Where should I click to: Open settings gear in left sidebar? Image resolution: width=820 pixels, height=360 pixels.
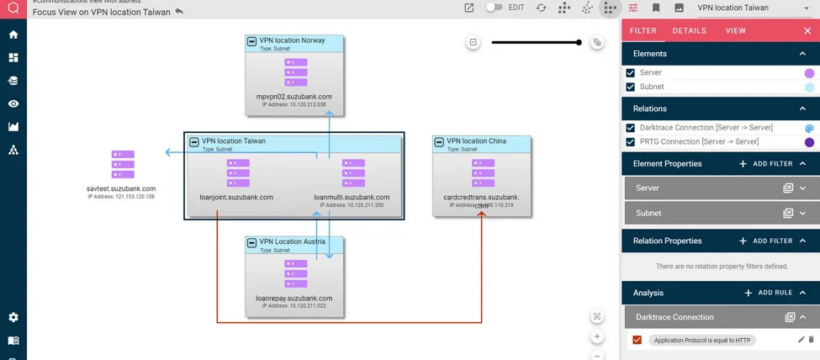(14, 317)
